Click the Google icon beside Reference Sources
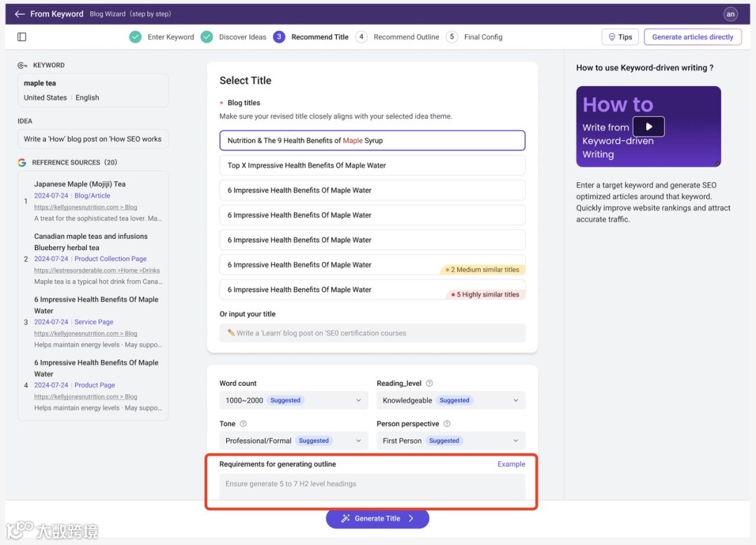 (22, 163)
